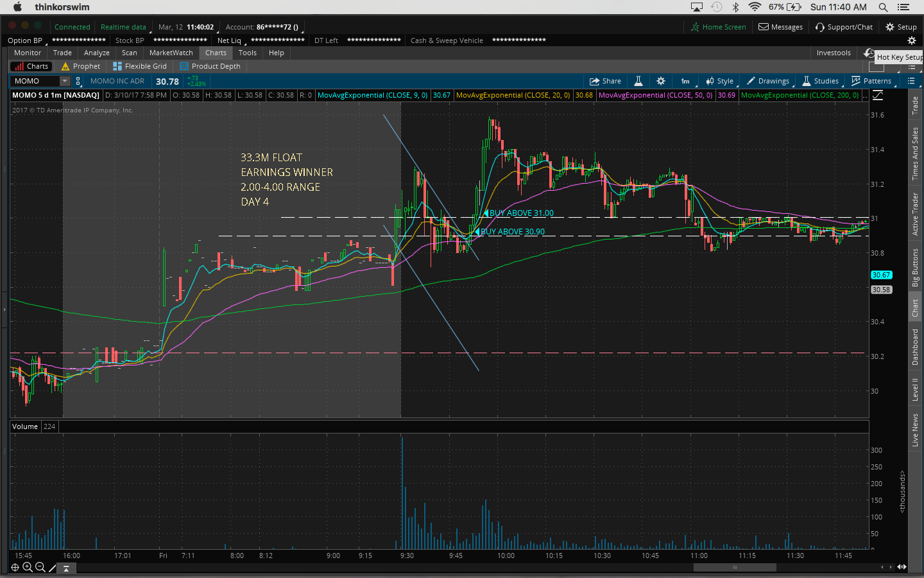Open the macOS Wi-Fi status menu
This screenshot has width=924, height=578.
tap(755, 7)
